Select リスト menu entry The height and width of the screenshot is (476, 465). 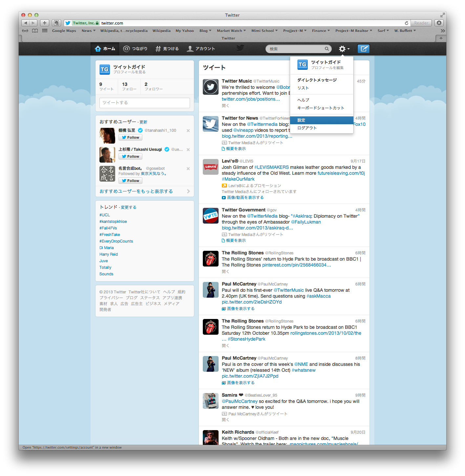[322, 88]
